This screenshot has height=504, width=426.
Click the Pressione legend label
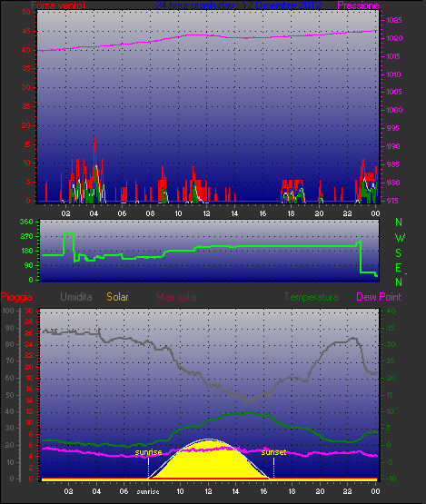click(358, 5)
